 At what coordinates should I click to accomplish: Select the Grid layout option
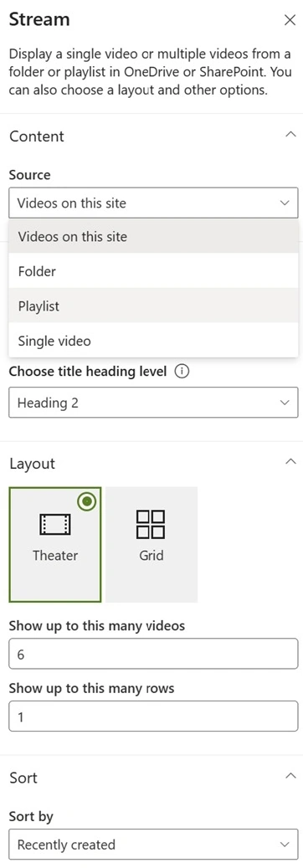(x=151, y=544)
